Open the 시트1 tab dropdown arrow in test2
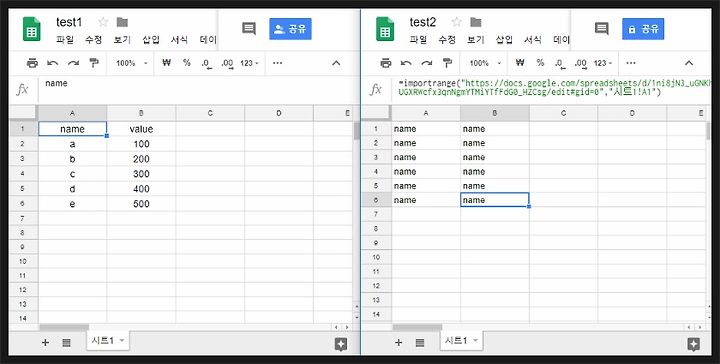The width and height of the screenshot is (720, 364). (475, 340)
